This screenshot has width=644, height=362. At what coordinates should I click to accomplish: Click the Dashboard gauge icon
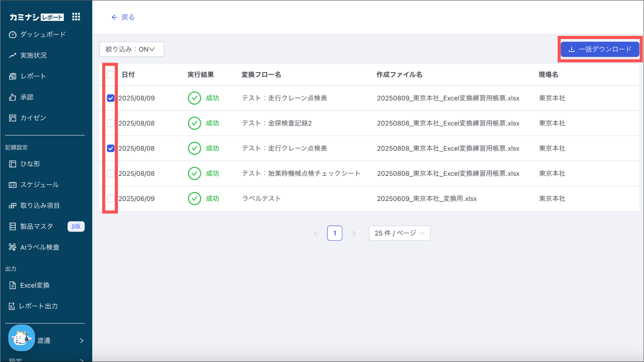[13, 35]
